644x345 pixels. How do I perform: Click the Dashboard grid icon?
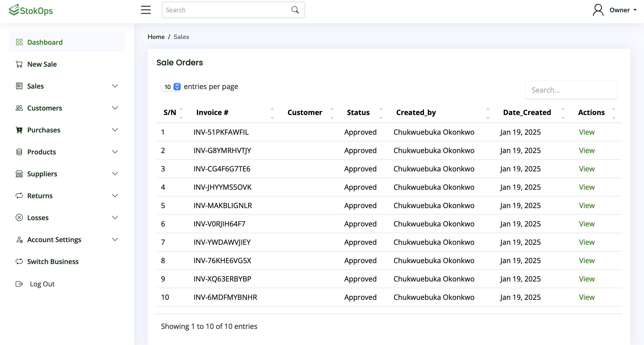tap(19, 42)
